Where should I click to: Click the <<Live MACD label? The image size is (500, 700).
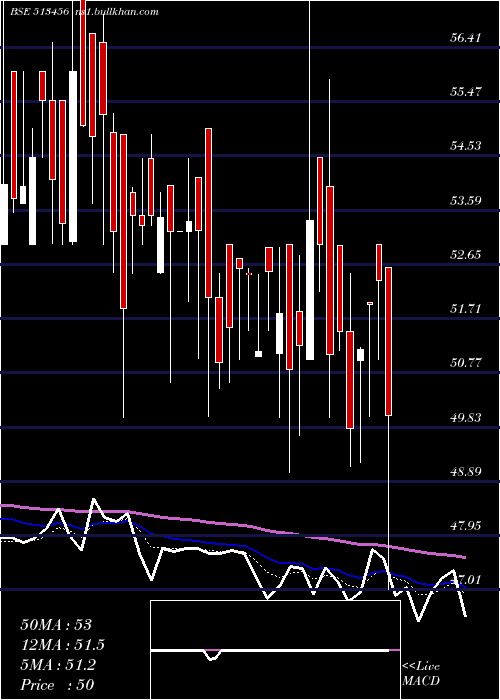[x=421, y=674]
